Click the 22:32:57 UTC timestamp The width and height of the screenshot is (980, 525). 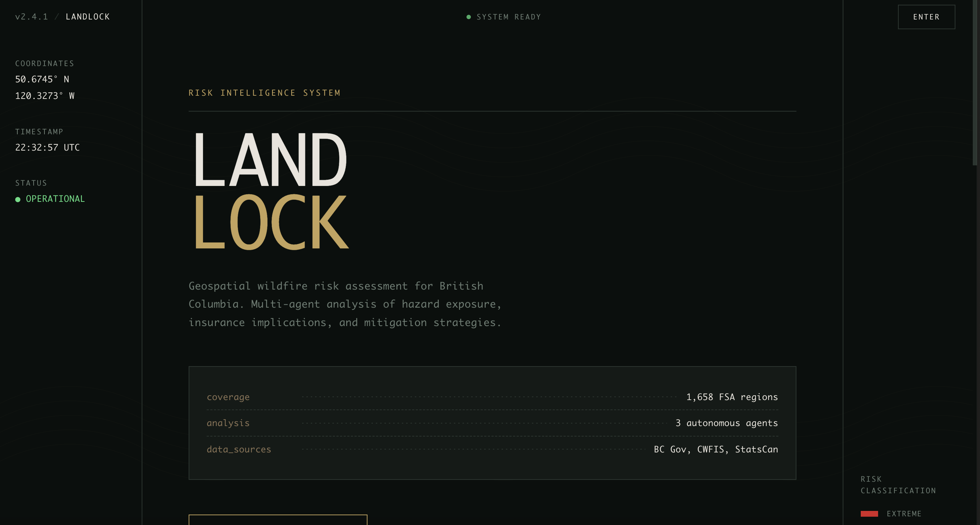tap(47, 148)
